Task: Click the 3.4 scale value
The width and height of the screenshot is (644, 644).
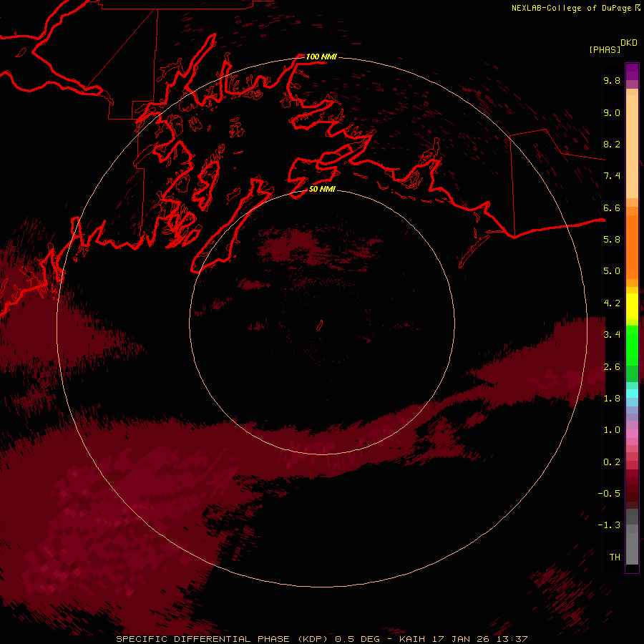Action: (x=612, y=335)
